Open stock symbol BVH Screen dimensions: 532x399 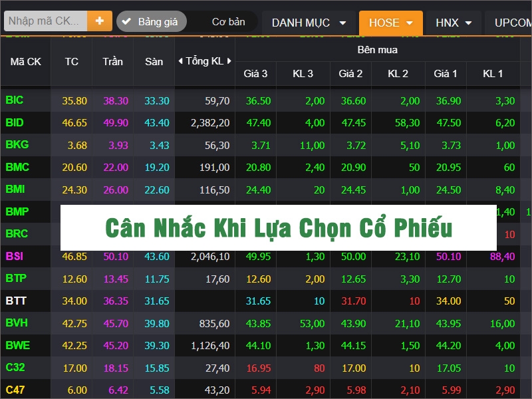pos(17,323)
